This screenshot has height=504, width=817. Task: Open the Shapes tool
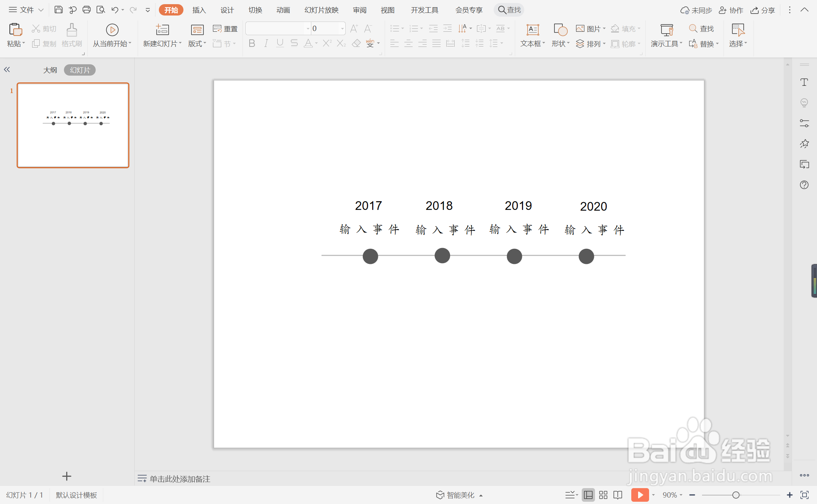pos(560,30)
